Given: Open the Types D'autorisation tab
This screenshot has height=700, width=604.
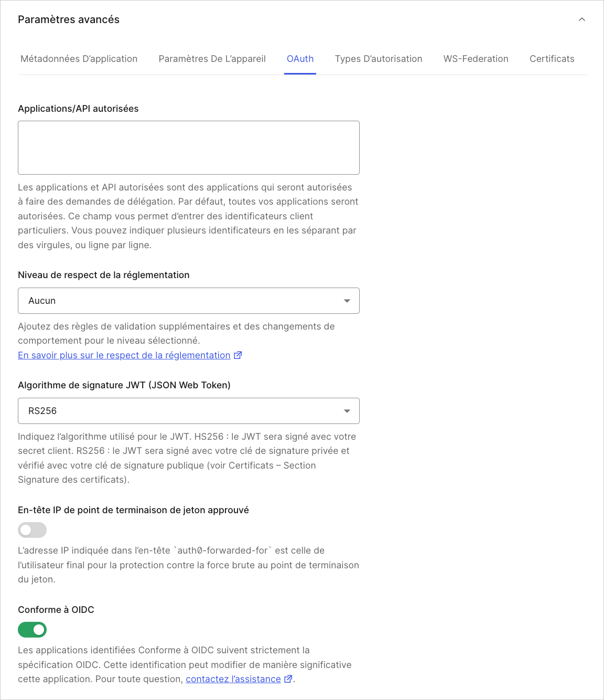Looking at the screenshot, I should pos(379,59).
